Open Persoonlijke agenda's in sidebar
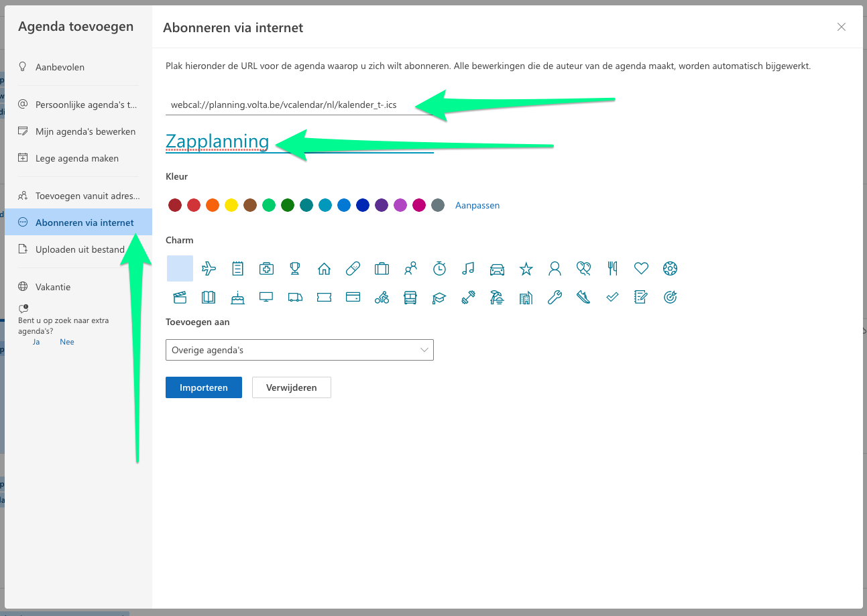This screenshot has width=867, height=616. [x=78, y=105]
